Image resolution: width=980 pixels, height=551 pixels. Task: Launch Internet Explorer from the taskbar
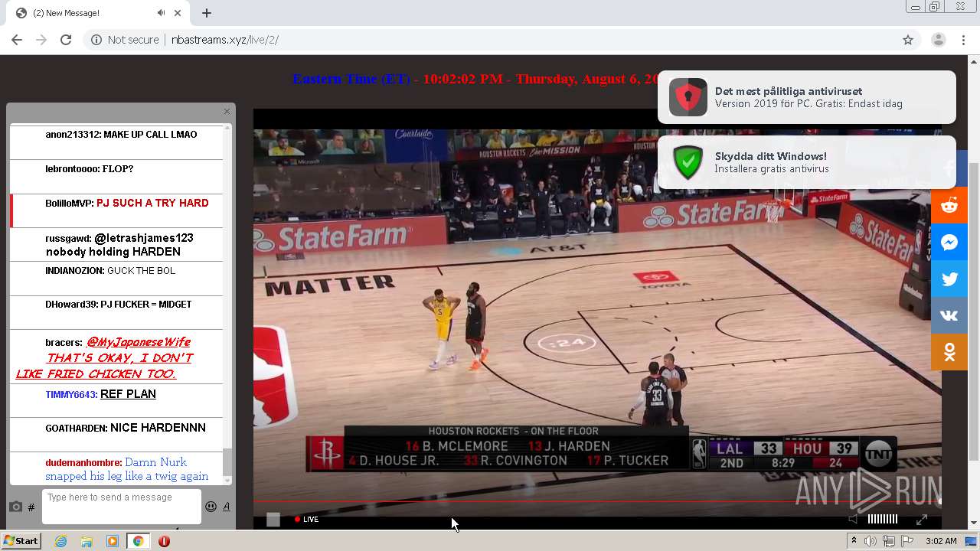click(x=60, y=541)
